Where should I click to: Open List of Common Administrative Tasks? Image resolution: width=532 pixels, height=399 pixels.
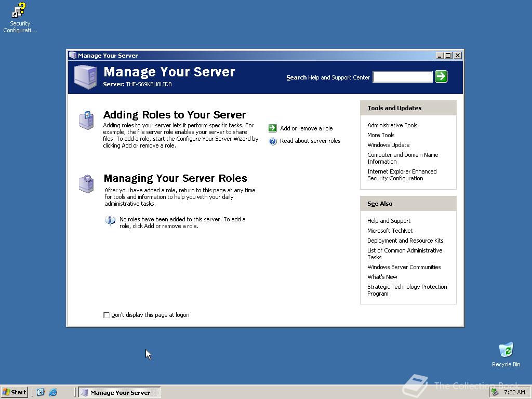[404, 254]
